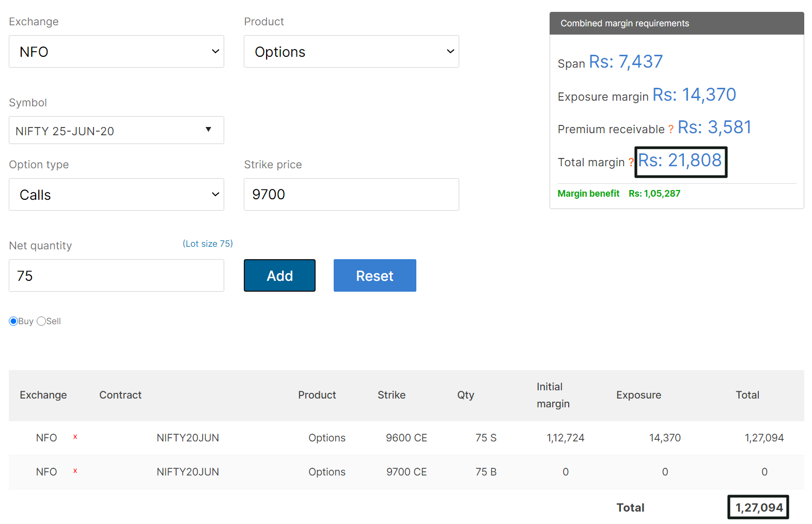
Task: Click the 75 B quantity cell
Action: pyautogui.click(x=486, y=472)
